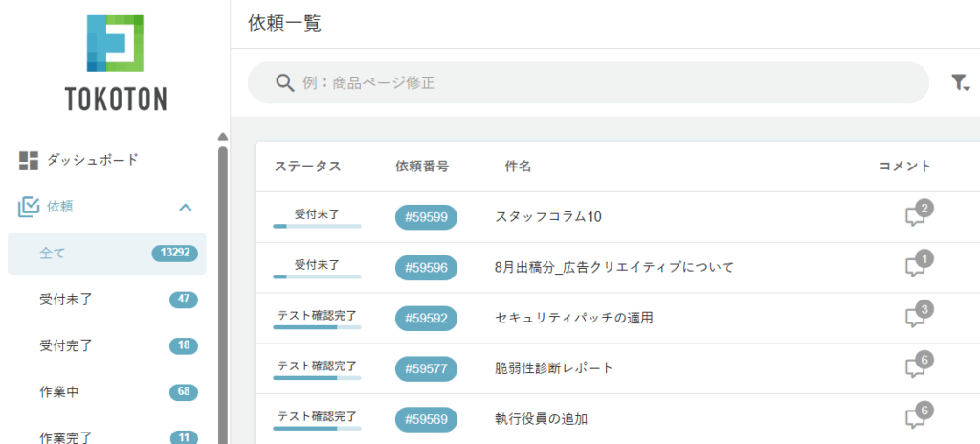Click the Dashboard grid icon
Screen dimensions: 980x444
pyautogui.click(x=29, y=161)
